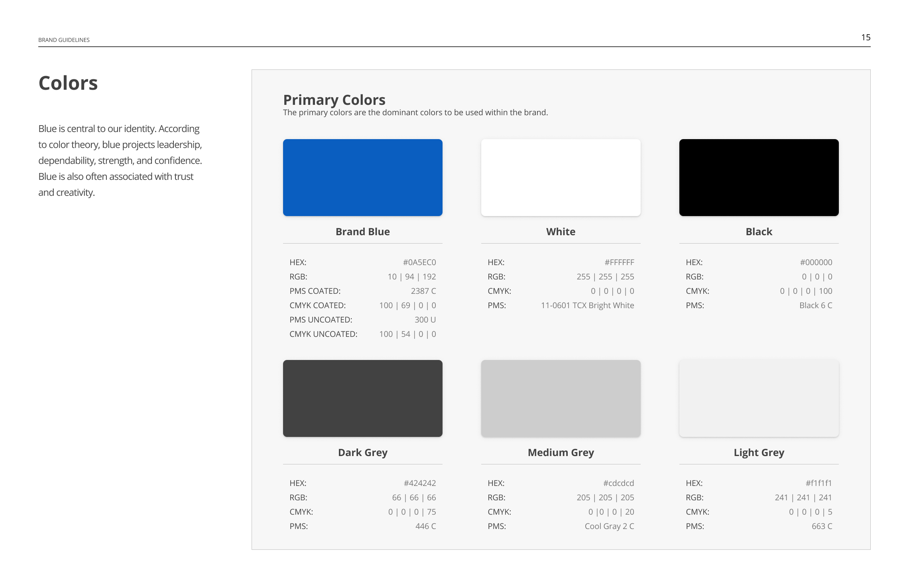This screenshot has width=909, height=588.
Task: Click the Colors page heading
Action: [x=68, y=83]
